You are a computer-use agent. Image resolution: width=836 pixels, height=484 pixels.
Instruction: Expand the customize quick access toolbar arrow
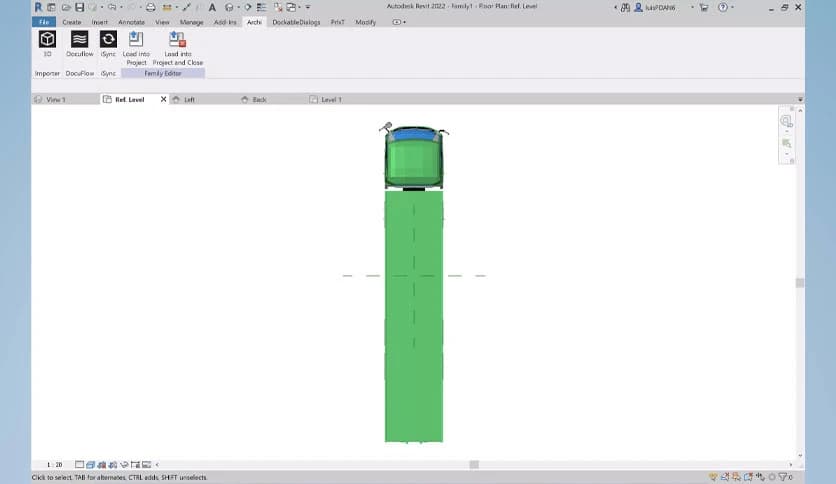pyautogui.click(x=308, y=7)
